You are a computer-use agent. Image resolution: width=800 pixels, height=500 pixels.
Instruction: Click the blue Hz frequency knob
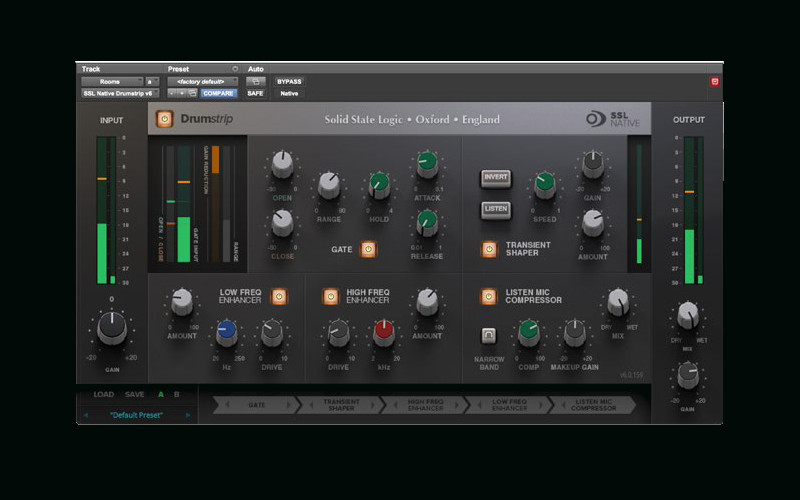click(x=227, y=333)
